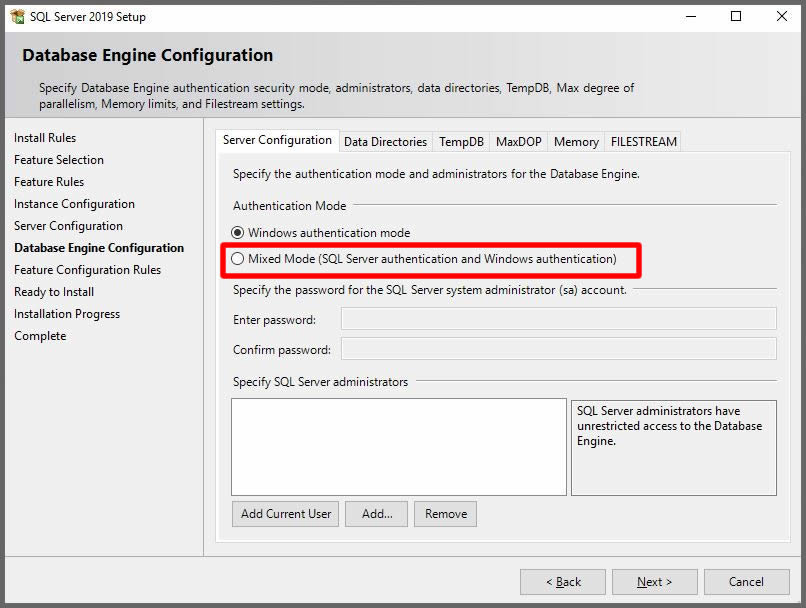Choose Mixed Mode authentication option
The image size is (806, 608).
238,259
